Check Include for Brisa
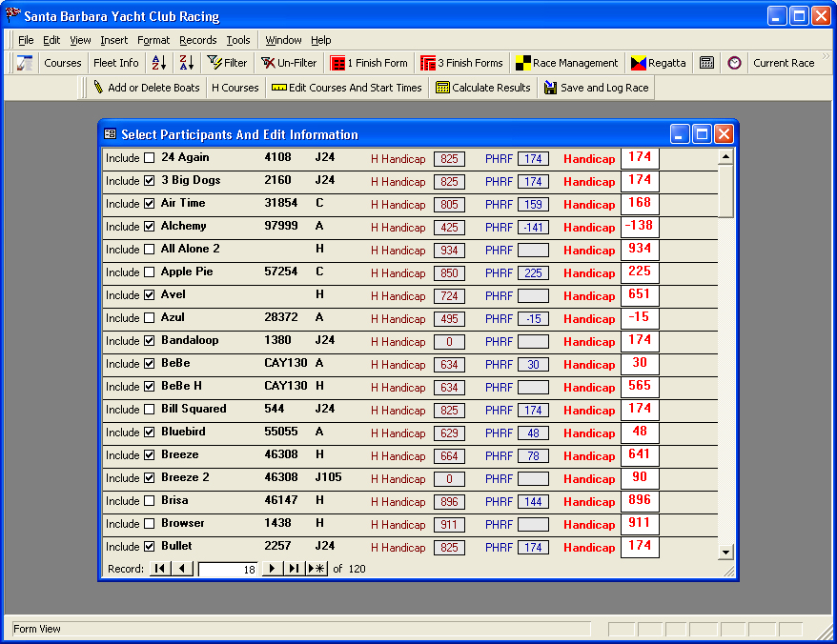Image resolution: width=837 pixels, height=644 pixels. point(150,501)
